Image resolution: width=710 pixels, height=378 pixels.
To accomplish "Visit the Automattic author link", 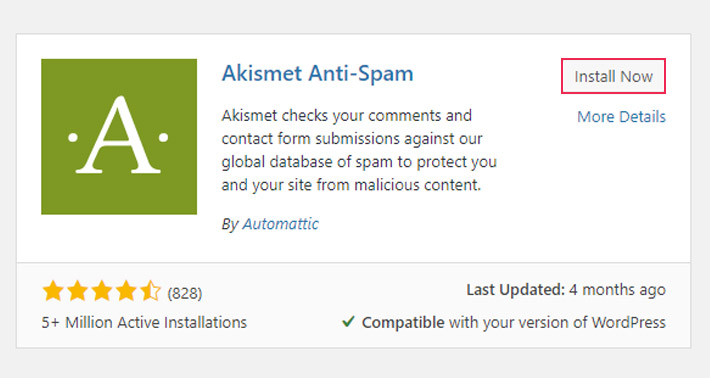I will coord(280,224).
